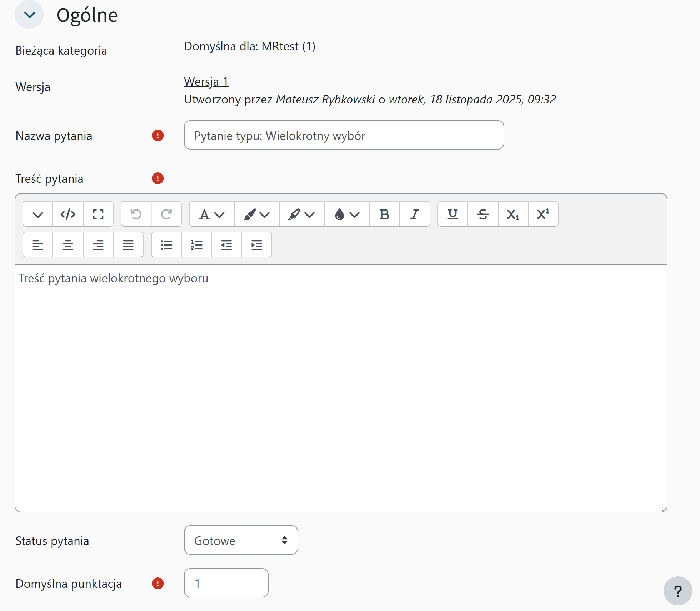This screenshot has width=700, height=611.
Task: Increase indent of the paragraph
Action: coord(256,245)
